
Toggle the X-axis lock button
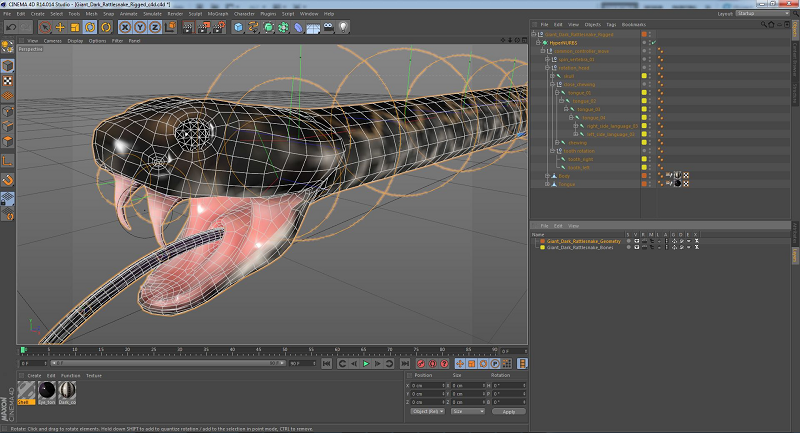[x=124, y=27]
